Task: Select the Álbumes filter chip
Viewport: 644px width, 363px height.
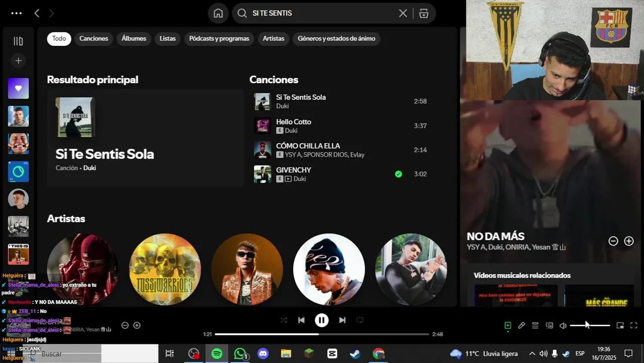Action: coord(134,38)
